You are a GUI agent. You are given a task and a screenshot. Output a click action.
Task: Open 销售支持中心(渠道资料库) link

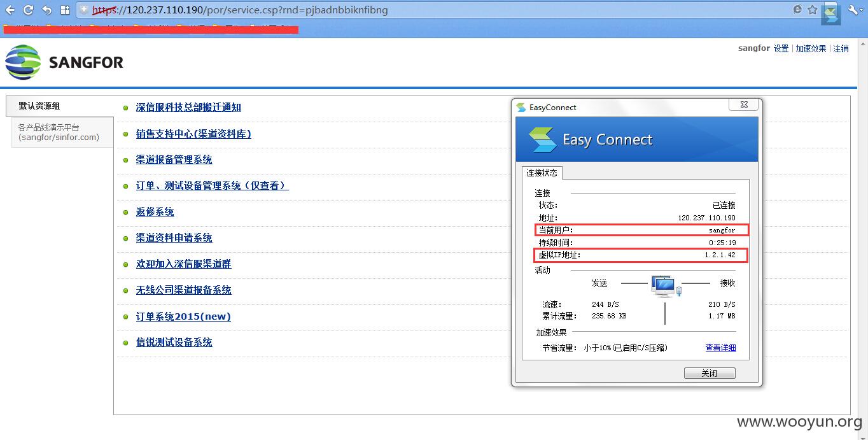click(193, 134)
